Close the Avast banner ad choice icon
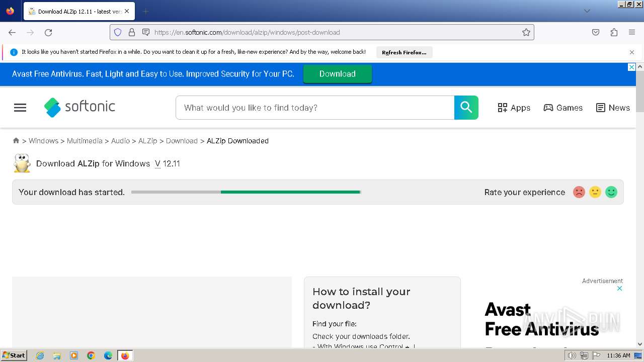Image resolution: width=644 pixels, height=362 pixels. [x=632, y=67]
